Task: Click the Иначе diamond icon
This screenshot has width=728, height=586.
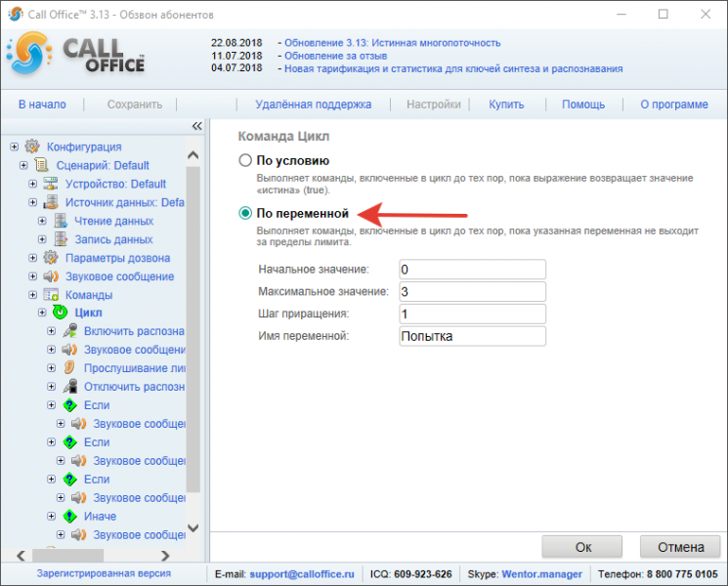Action: (69, 516)
